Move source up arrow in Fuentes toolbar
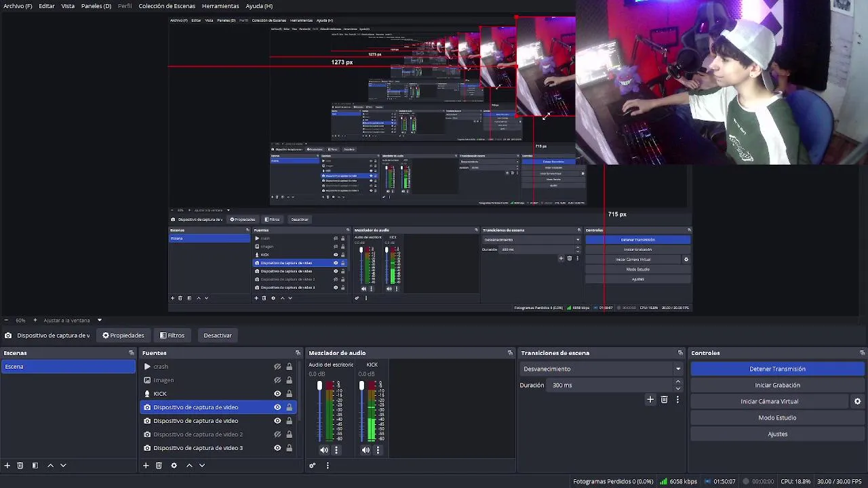Viewport: 868px width, 488px height. point(189,466)
